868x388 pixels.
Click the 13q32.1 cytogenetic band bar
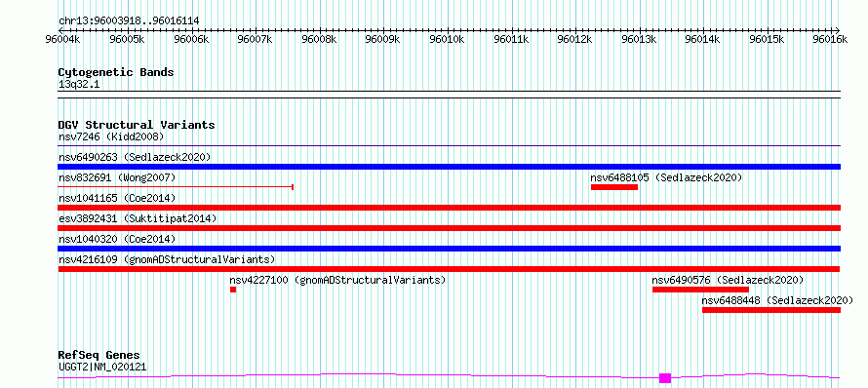click(450, 95)
